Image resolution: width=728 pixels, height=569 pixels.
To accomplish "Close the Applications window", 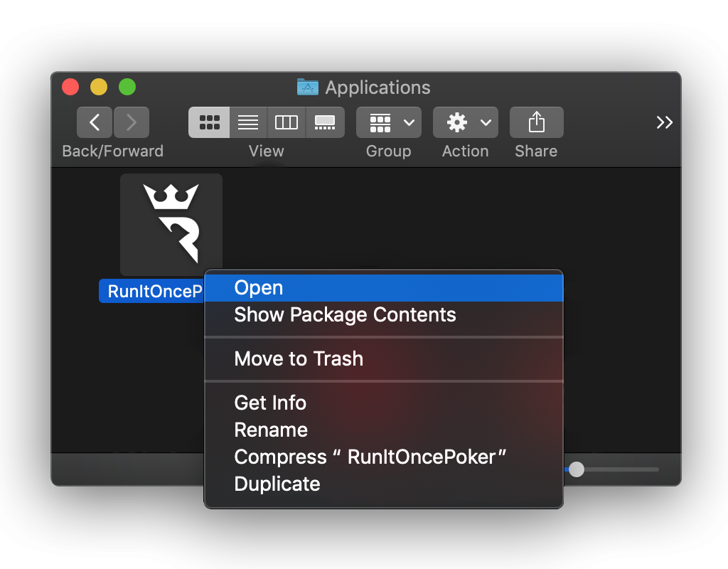I will tap(70, 87).
